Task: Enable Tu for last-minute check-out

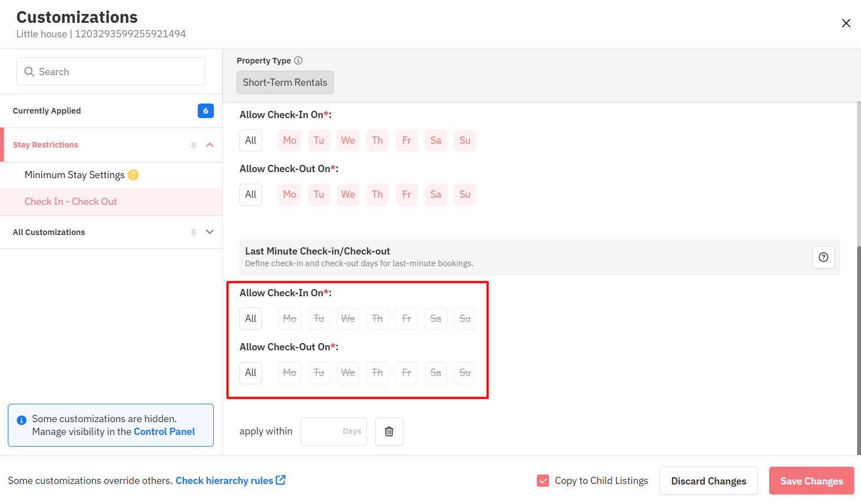Action: (319, 373)
